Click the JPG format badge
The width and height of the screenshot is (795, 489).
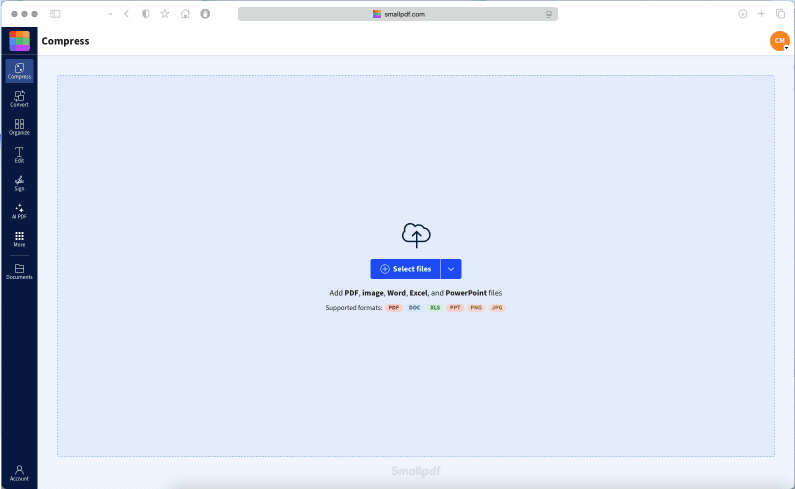497,307
